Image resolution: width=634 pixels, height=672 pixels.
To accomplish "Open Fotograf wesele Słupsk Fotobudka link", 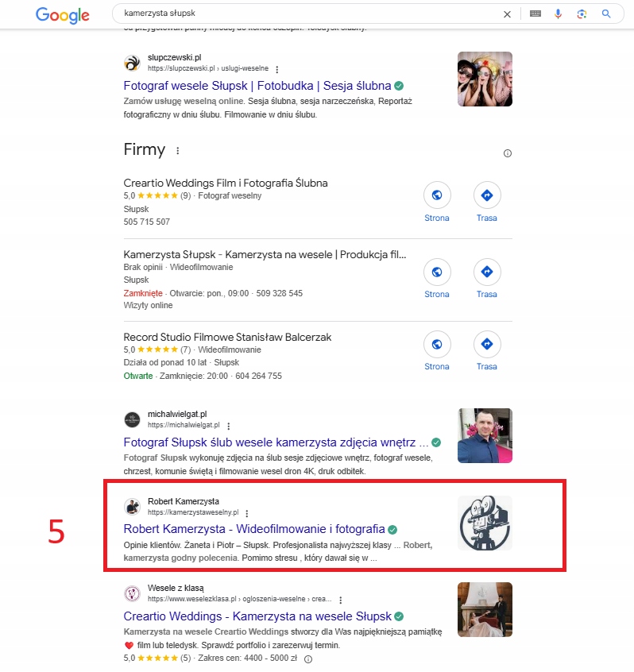I will [257, 86].
